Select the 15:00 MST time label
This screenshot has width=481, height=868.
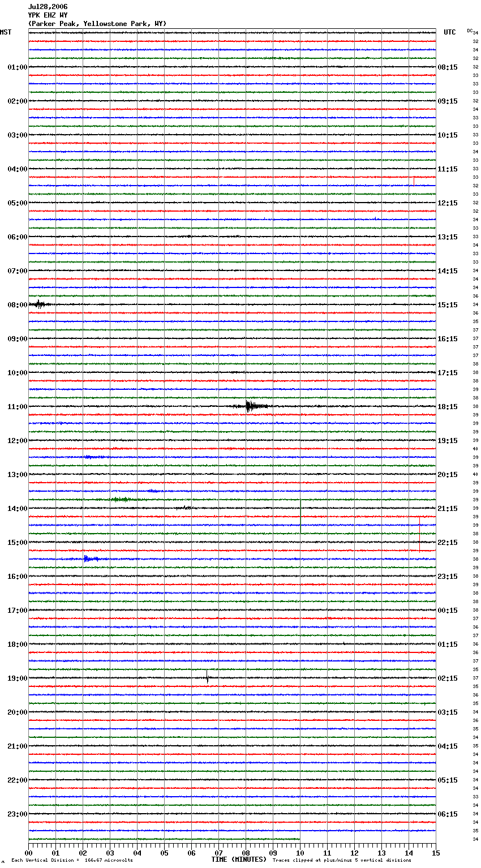point(18,543)
